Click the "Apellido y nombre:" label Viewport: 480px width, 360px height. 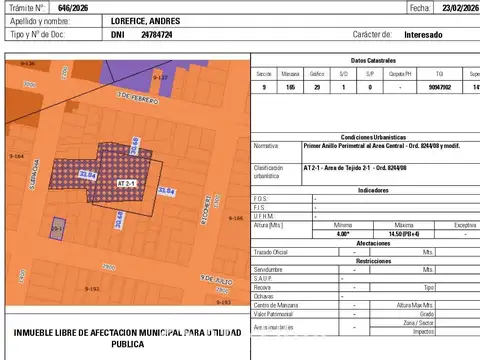(x=40, y=21)
